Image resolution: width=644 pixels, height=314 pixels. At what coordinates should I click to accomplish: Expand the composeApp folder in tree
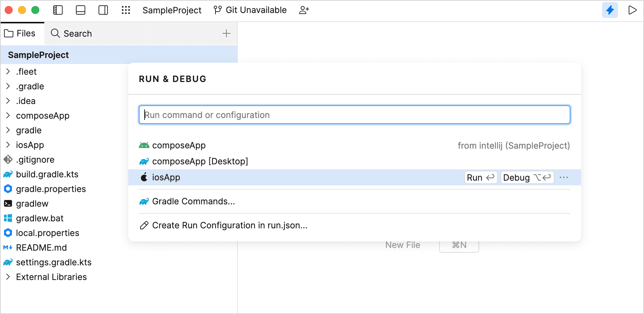tap(8, 116)
